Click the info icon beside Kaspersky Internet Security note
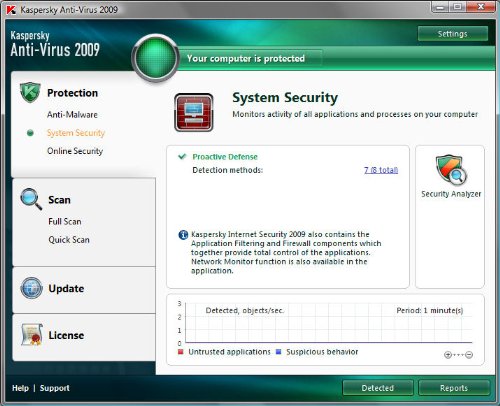 click(183, 235)
